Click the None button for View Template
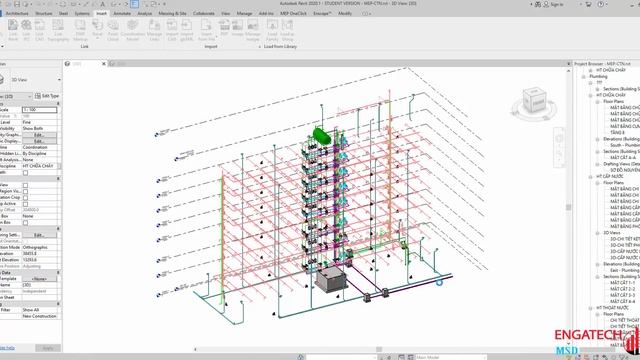This screenshot has height=360, width=640. 39,279
